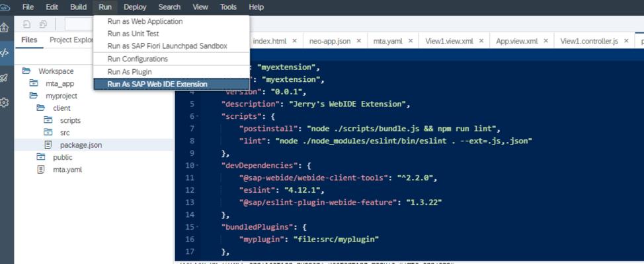The image size is (644, 264).
Task: Switch to App.view.xml editor tab
Action: (516, 41)
